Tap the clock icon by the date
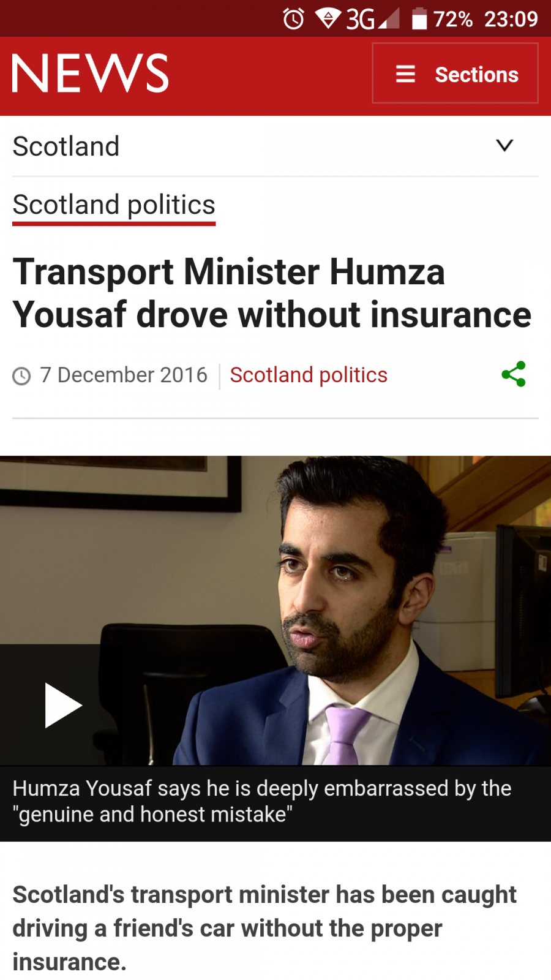The height and width of the screenshot is (980, 551). [x=21, y=375]
